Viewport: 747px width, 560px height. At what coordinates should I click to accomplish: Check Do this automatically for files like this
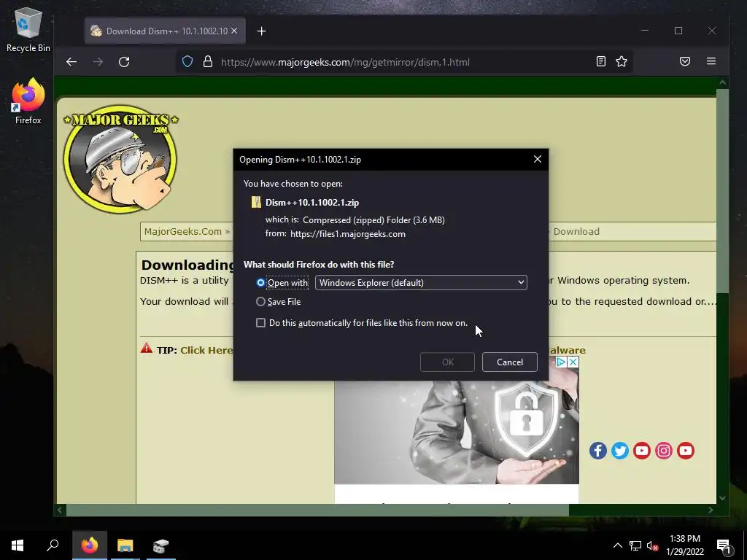click(260, 323)
